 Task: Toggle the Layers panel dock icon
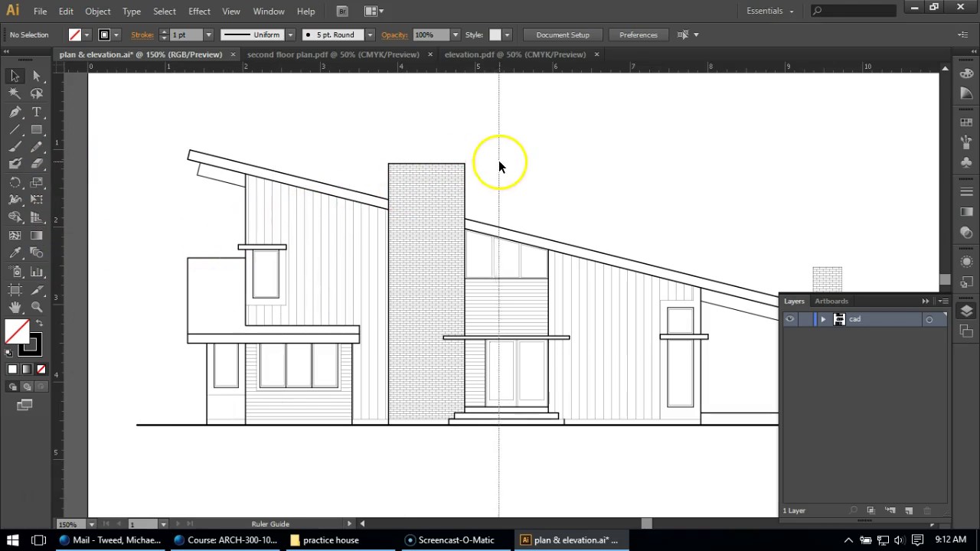pos(966,311)
